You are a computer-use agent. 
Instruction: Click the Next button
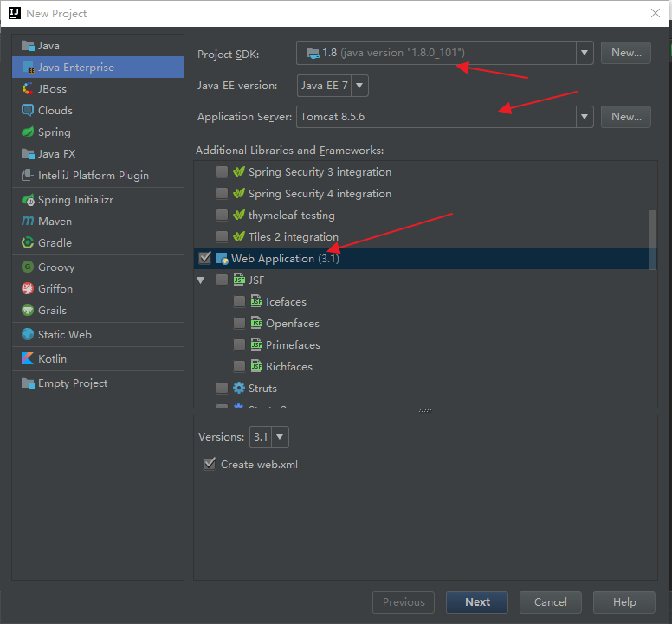pos(477,602)
